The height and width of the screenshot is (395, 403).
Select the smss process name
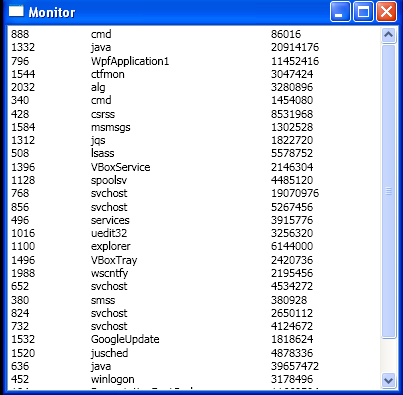(103, 300)
